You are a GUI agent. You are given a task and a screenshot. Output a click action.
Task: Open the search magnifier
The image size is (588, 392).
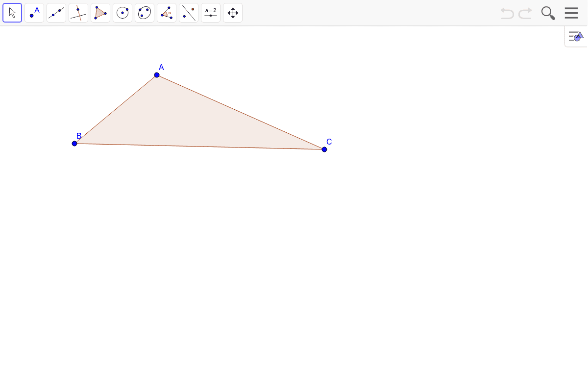tap(548, 13)
